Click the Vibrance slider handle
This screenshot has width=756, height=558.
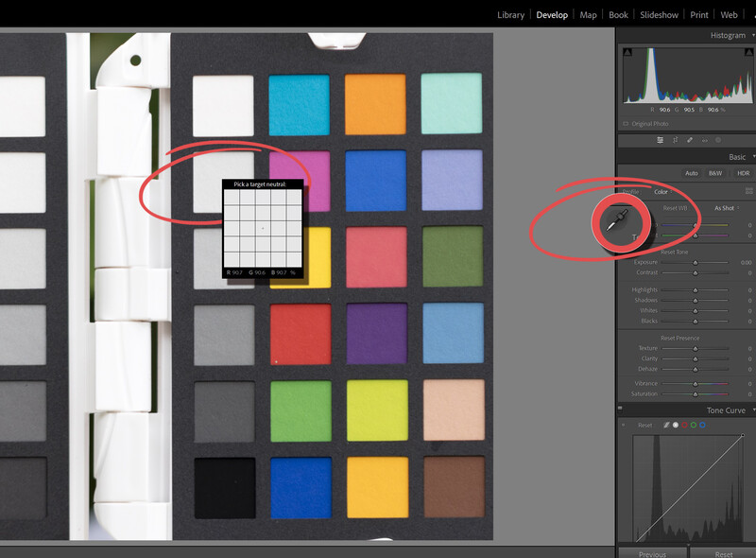tap(696, 384)
